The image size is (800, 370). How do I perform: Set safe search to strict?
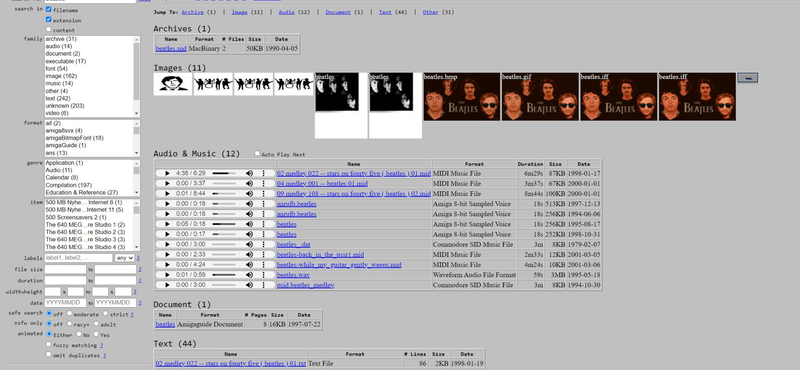pos(105,313)
